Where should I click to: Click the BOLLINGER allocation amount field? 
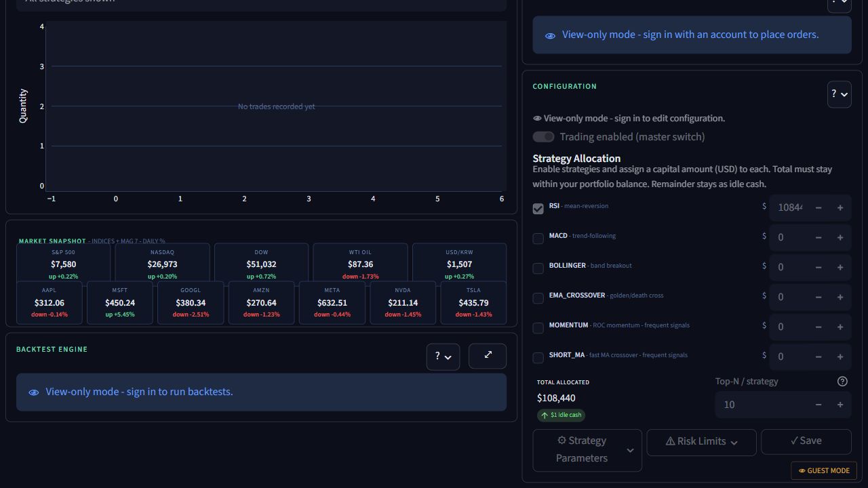coord(789,267)
